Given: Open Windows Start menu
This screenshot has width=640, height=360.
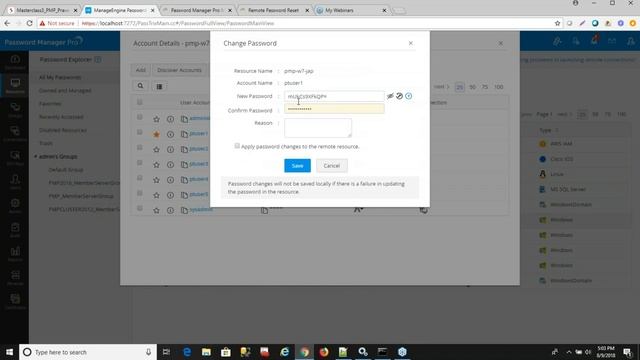Looking at the screenshot, I should (x=9, y=352).
